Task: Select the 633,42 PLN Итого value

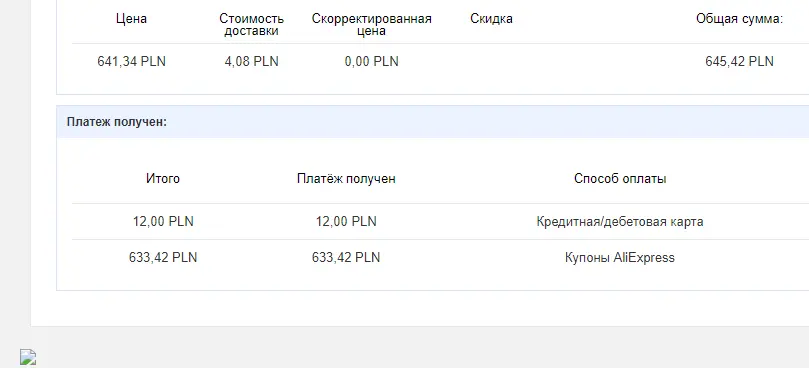Action: tap(163, 257)
